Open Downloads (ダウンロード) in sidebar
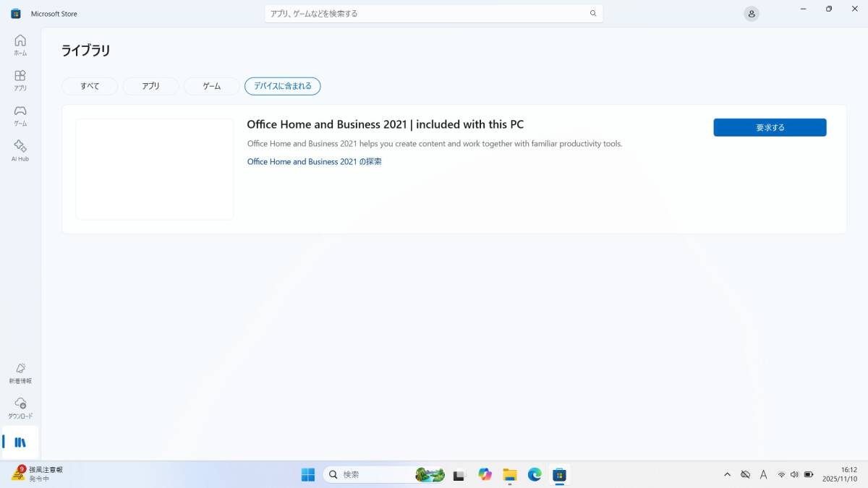Image resolution: width=868 pixels, height=488 pixels. (20, 408)
